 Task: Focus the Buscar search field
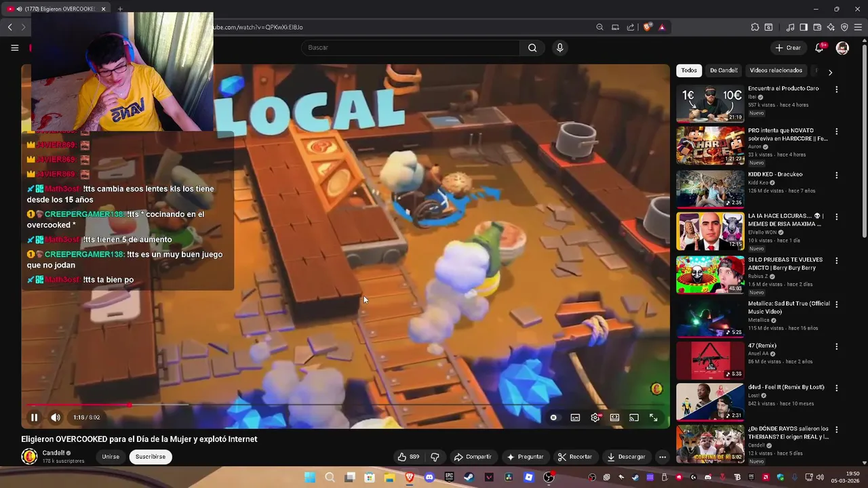coord(410,47)
